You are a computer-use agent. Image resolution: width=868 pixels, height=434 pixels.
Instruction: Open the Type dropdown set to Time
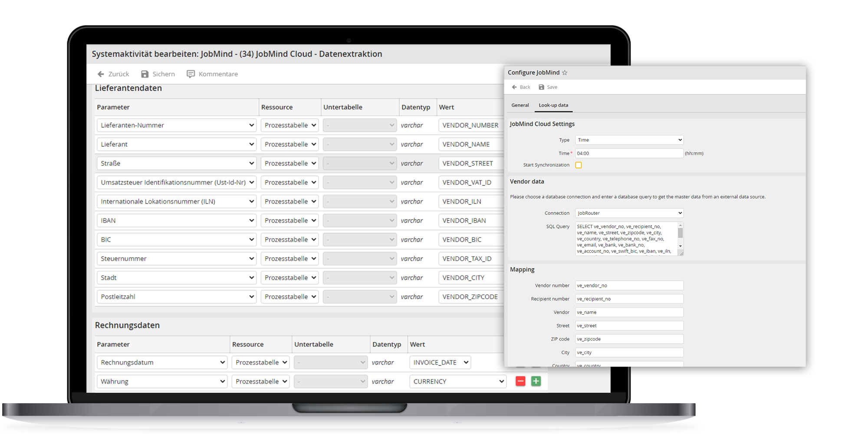(629, 140)
